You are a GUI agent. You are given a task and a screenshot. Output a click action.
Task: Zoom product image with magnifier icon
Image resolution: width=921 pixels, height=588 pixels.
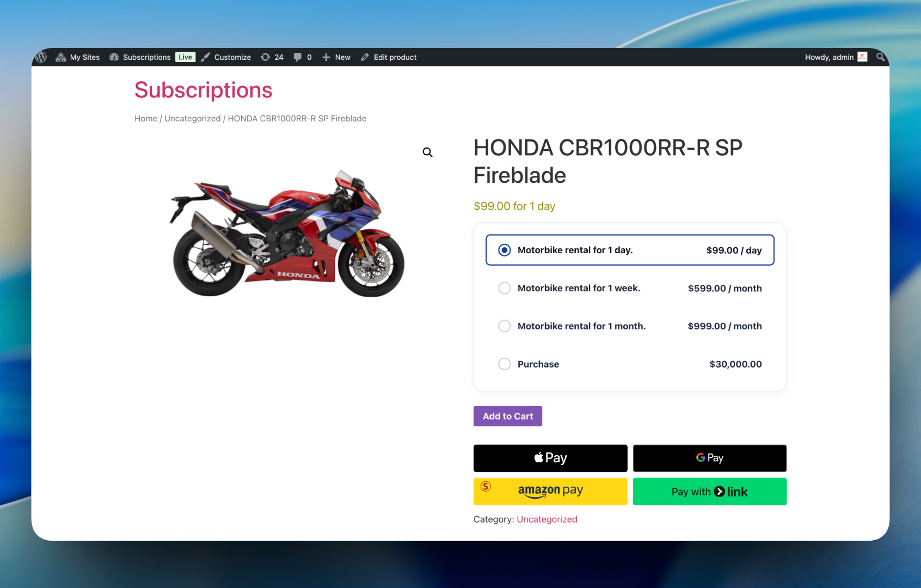point(428,152)
